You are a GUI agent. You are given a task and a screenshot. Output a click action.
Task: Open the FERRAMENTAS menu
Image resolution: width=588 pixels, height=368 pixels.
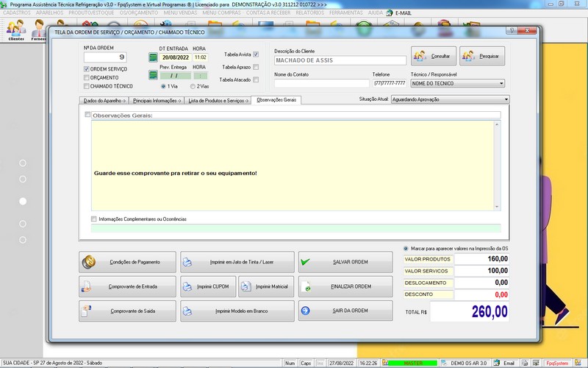[345, 13]
